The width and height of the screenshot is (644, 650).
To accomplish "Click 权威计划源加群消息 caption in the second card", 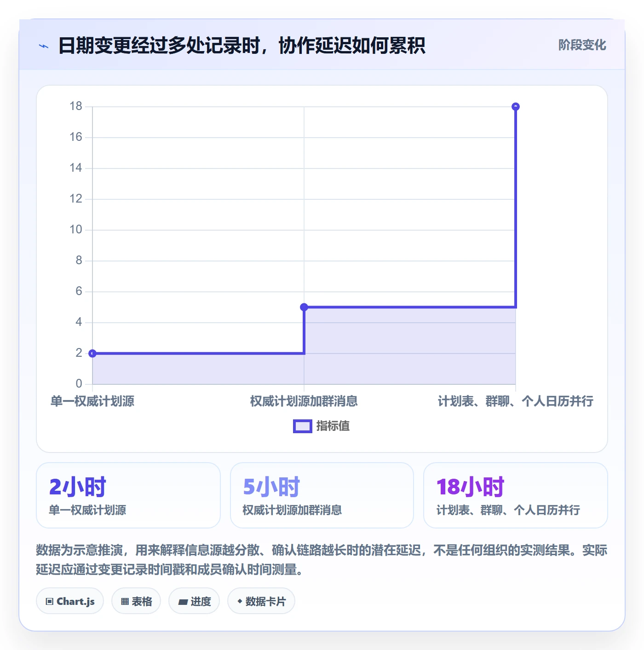I will coord(292,510).
